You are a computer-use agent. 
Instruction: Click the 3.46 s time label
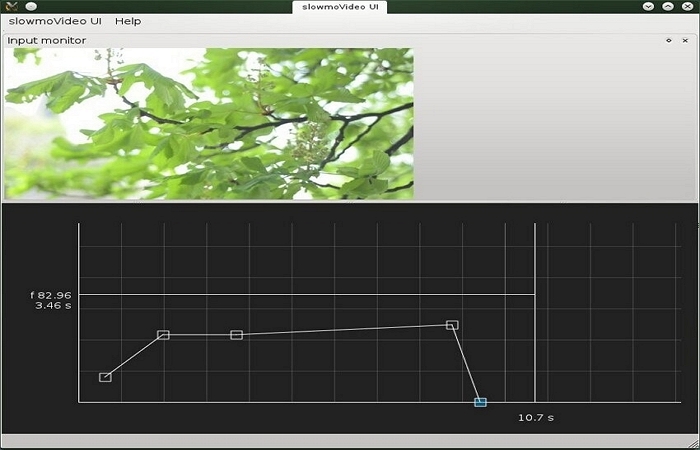click(53, 306)
